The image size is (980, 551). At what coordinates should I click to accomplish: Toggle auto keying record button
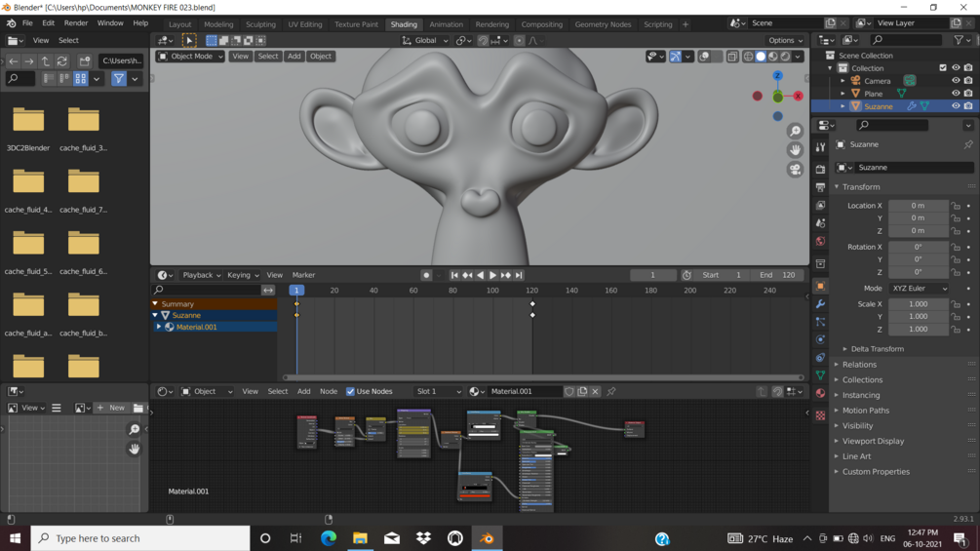point(426,275)
